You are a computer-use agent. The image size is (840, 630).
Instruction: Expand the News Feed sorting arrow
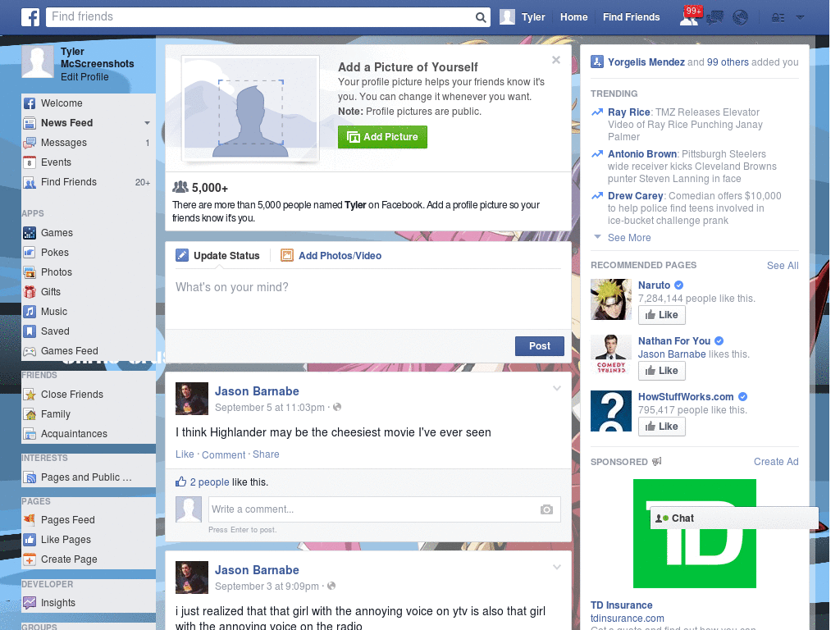(x=148, y=122)
